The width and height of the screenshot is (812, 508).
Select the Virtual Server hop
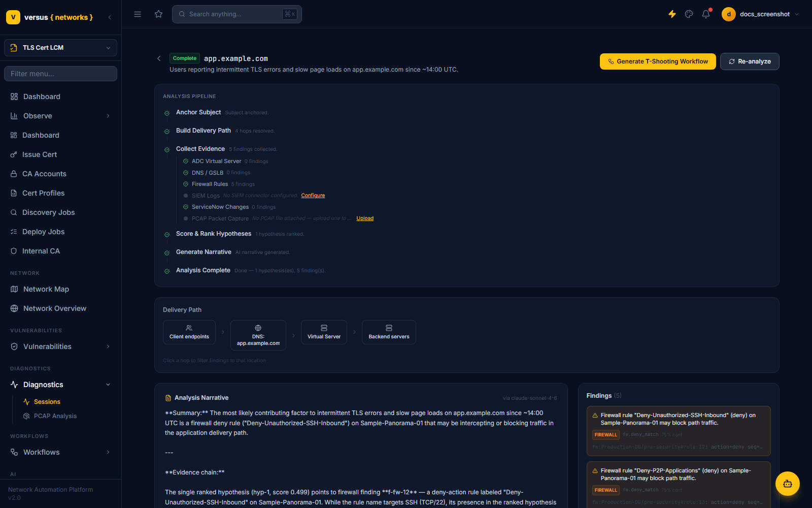[x=324, y=332]
